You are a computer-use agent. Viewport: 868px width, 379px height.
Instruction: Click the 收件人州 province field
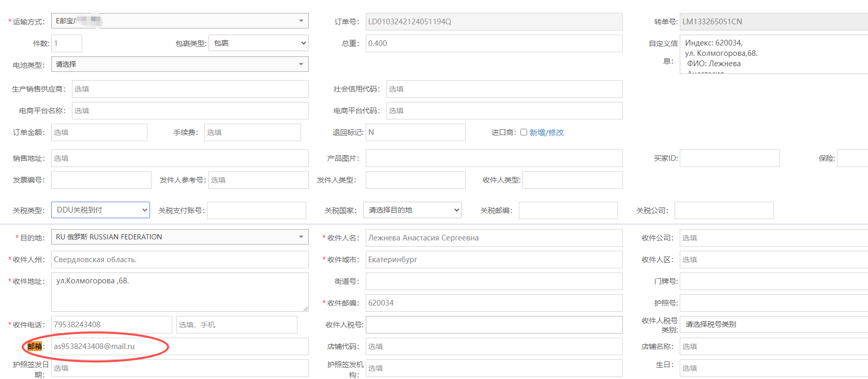click(x=179, y=260)
